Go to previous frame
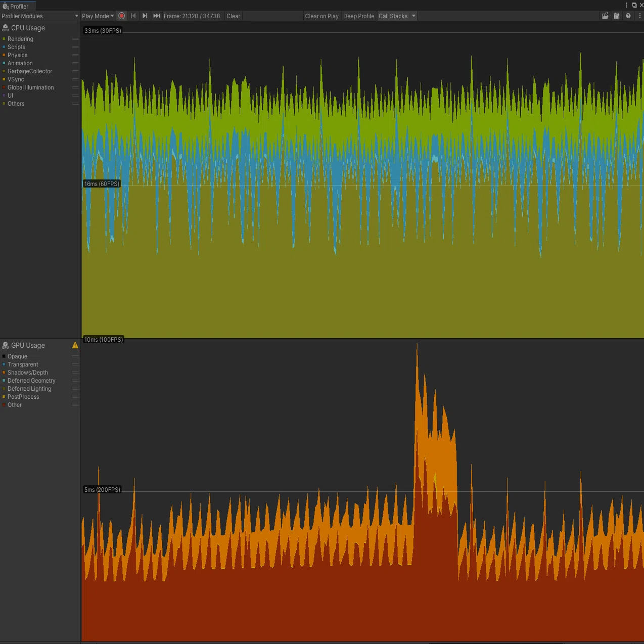This screenshot has height=644, width=644. coord(133,16)
